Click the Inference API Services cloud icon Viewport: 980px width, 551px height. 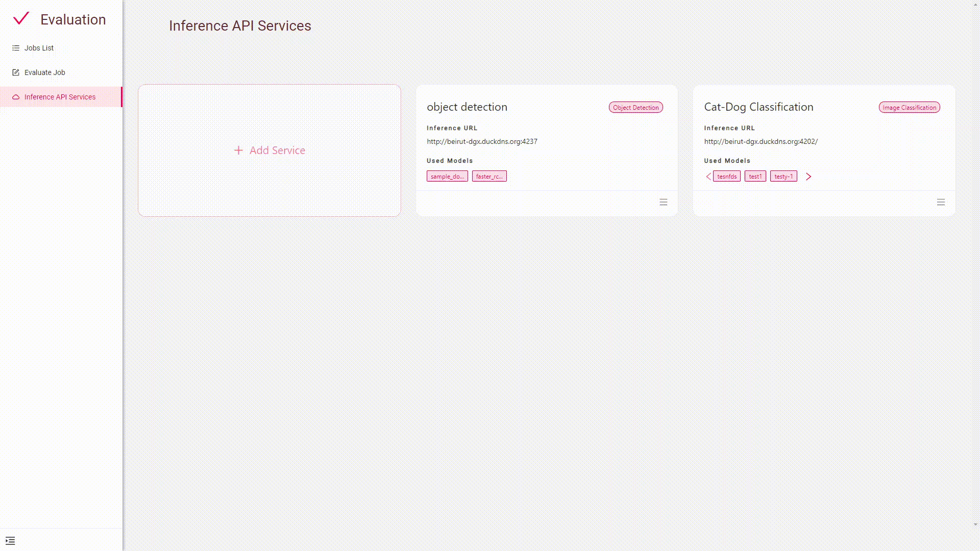point(16,97)
